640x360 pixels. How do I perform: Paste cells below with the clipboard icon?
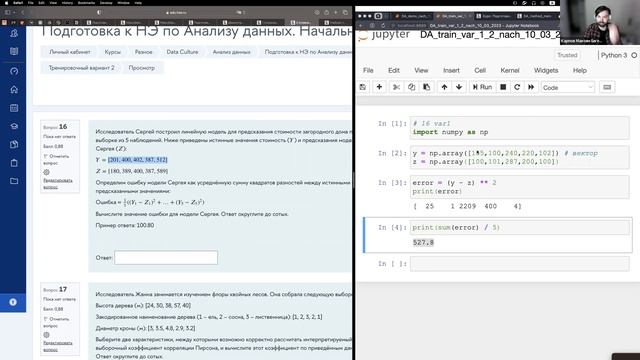pyautogui.click(x=427, y=87)
